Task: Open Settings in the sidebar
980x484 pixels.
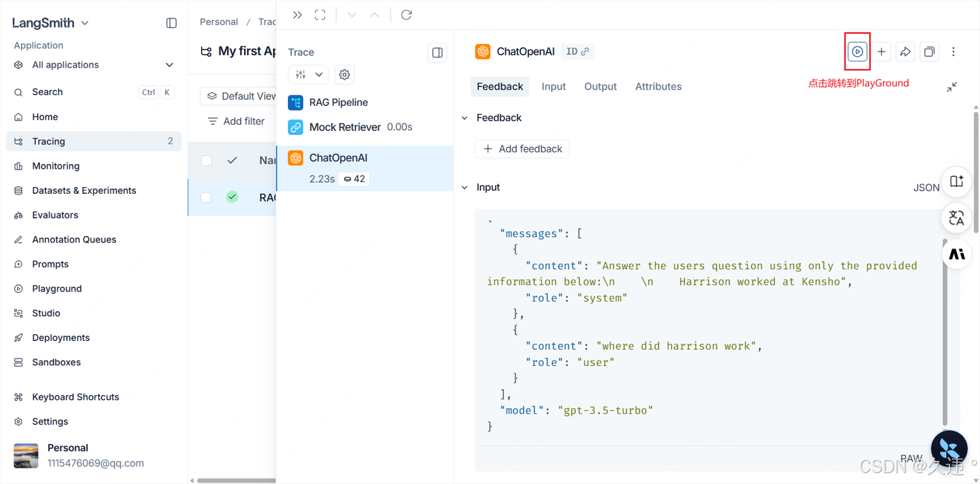Action: [93, 422]
